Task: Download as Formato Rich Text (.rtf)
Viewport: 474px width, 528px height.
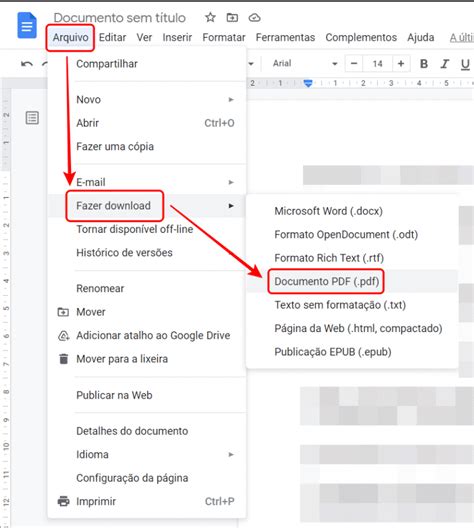Action: tap(352, 258)
